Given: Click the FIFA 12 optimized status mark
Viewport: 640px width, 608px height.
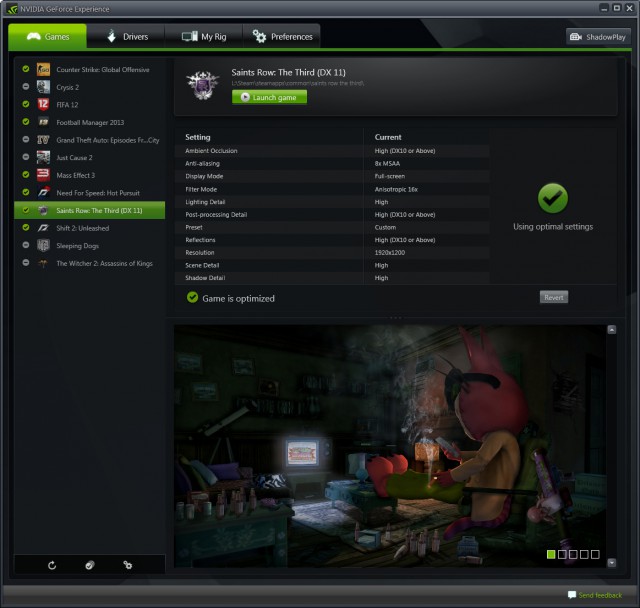Looking at the screenshot, I should click(26, 104).
